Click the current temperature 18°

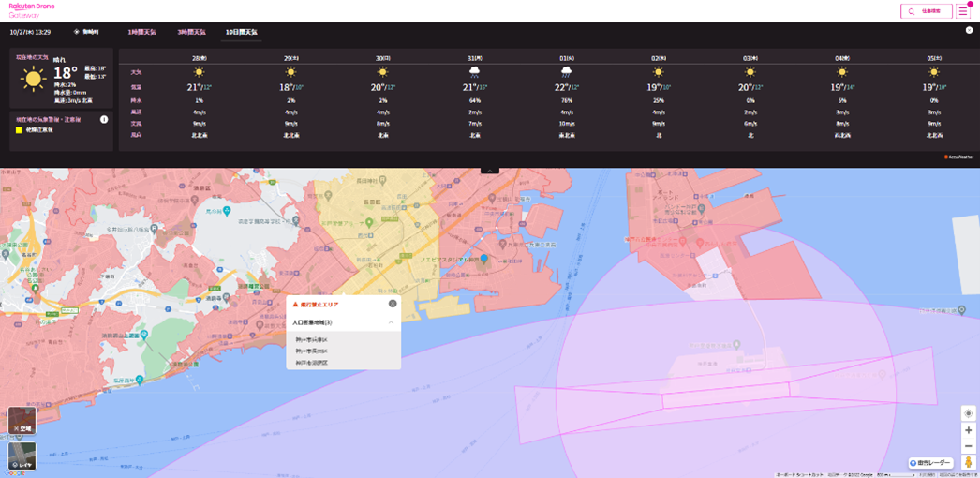click(65, 72)
